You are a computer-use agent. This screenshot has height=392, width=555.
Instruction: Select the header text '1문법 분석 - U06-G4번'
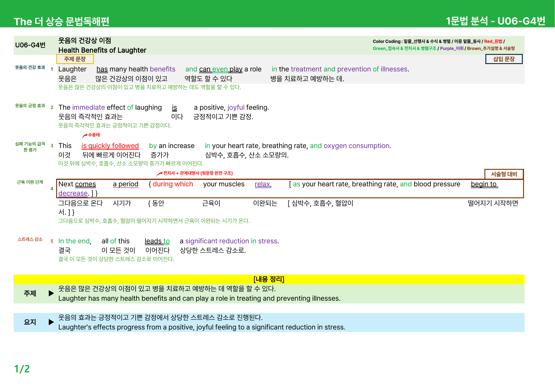(495, 21)
